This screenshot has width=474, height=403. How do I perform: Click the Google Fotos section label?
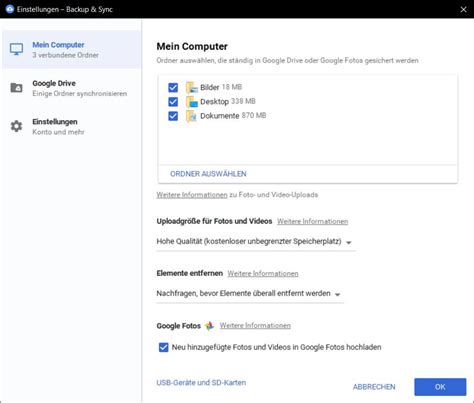pos(179,326)
